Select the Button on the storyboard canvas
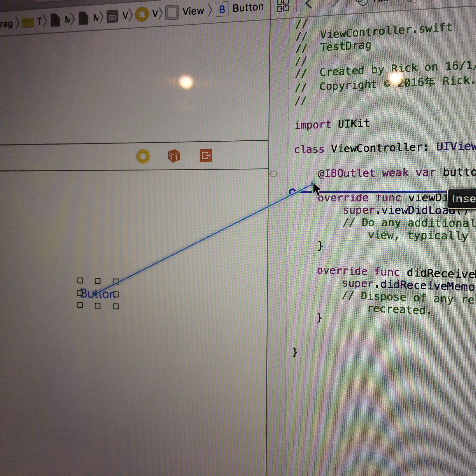Screen dimensions: 476x476 pos(98,294)
